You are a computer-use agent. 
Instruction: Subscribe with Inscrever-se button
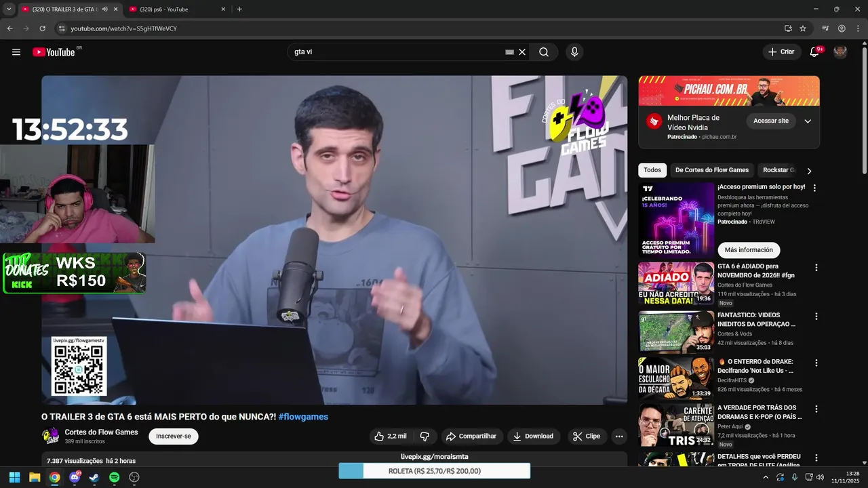pyautogui.click(x=174, y=436)
